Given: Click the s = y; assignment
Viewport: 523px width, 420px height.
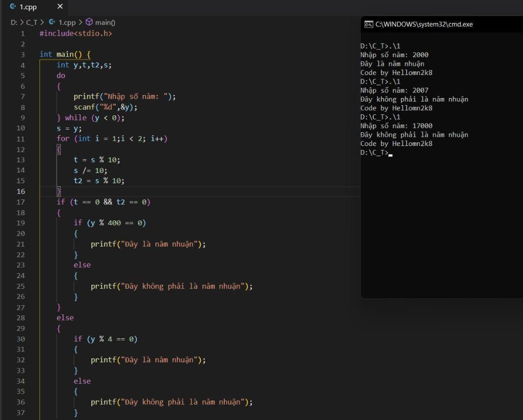Looking at the screenshot, I should (x=69, y=128).
